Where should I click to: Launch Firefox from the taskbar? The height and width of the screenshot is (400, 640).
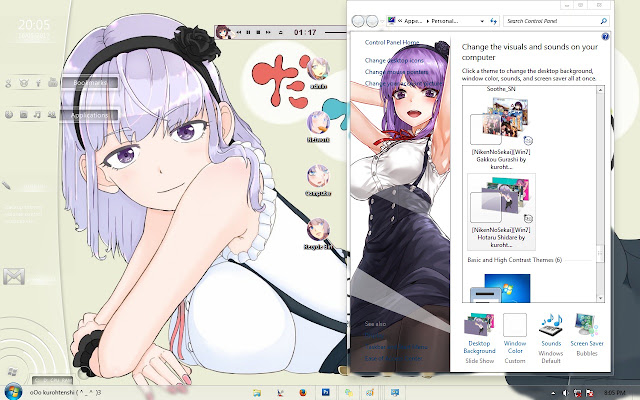(302, 393)
